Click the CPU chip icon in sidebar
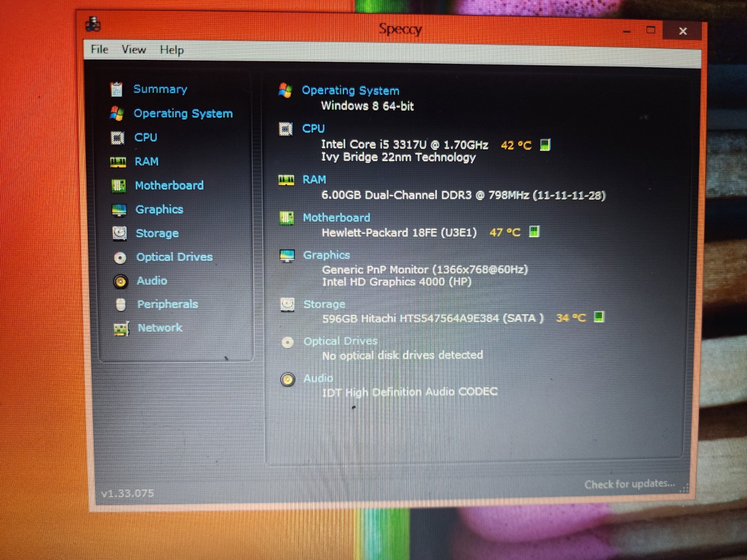 118,138
